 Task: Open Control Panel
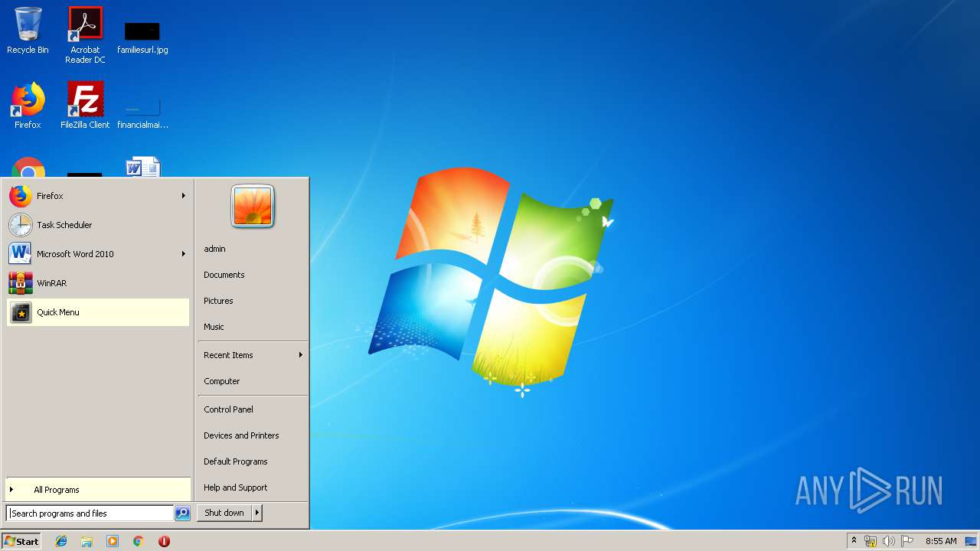click(x=253, y=409)
